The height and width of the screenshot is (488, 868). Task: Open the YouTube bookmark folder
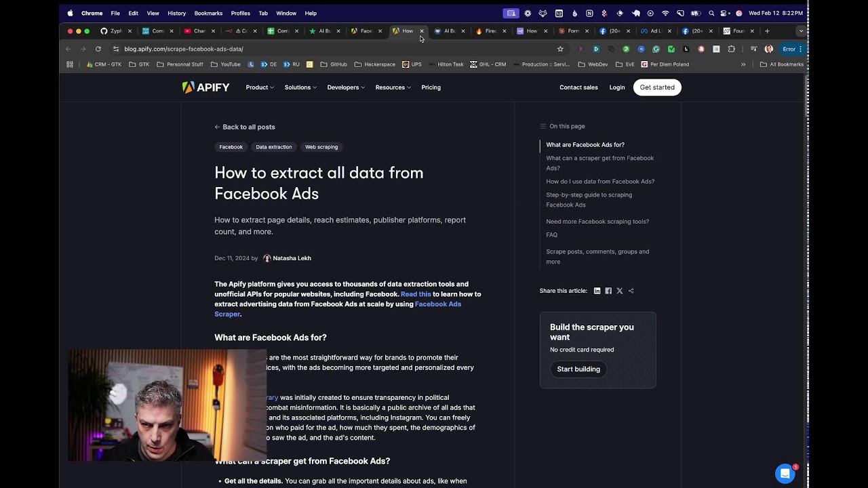225,64
